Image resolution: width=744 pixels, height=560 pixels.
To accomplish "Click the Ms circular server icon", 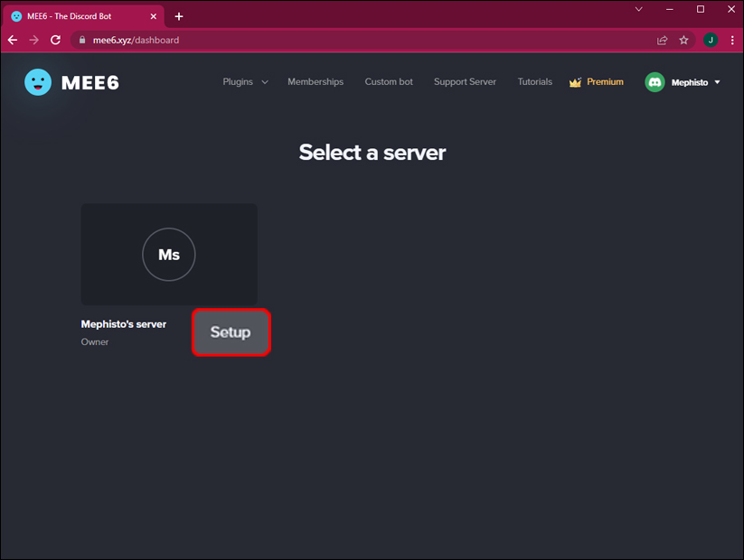I will point(169,254).
